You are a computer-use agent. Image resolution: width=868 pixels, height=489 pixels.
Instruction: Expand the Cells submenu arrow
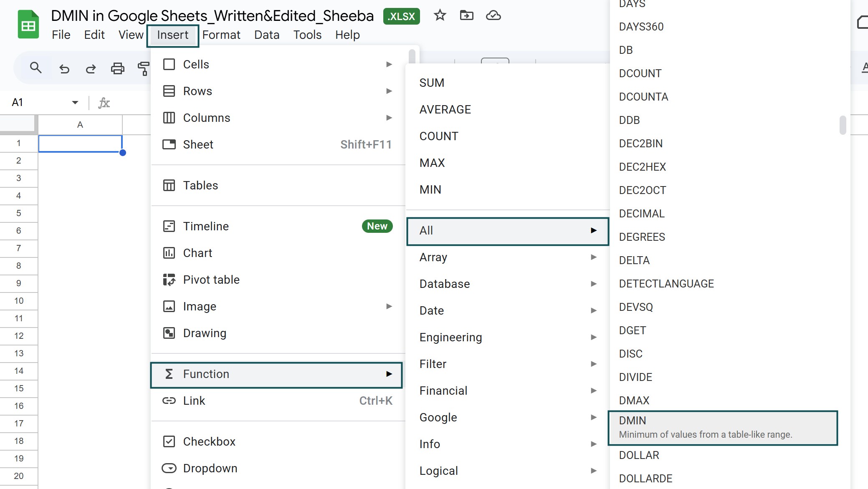tap(389, 64)
